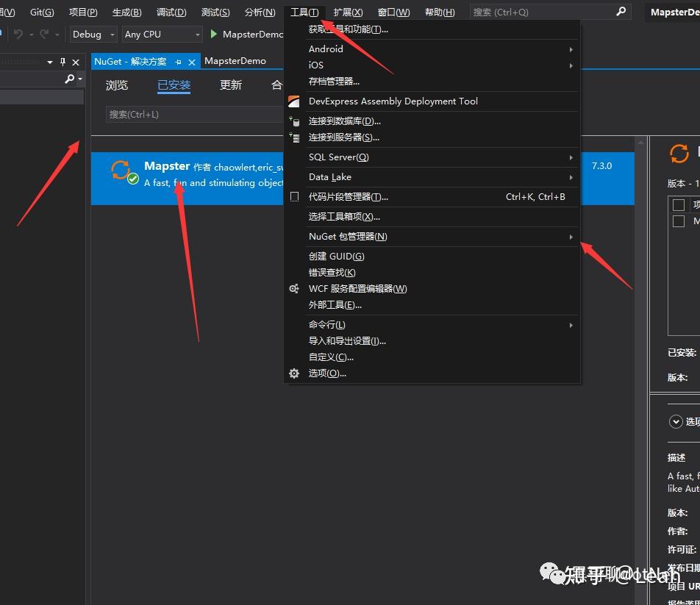The image size is (700, 605).
Task: Open the redo history dropdown arrow
Action: [x=57, y=35]
